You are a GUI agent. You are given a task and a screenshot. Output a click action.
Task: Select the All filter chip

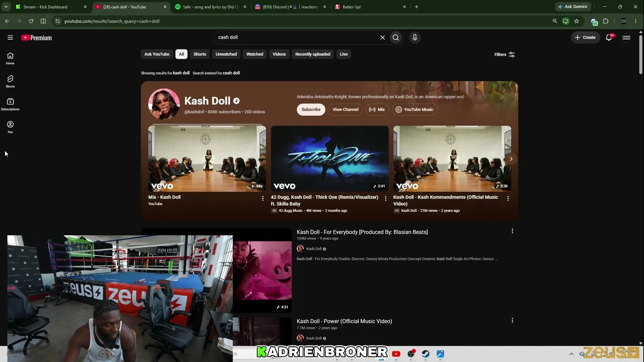point(181,54)
